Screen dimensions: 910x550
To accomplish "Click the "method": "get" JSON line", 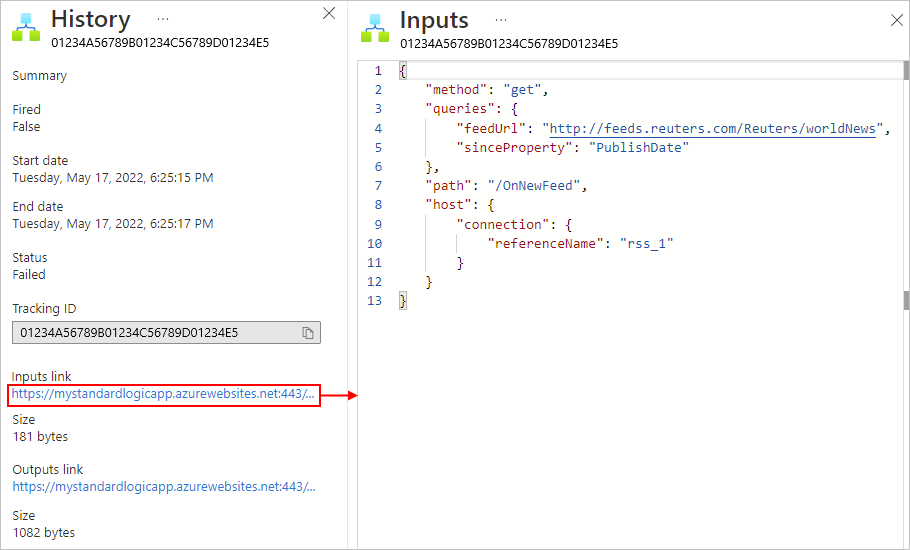I will [487, 90].
